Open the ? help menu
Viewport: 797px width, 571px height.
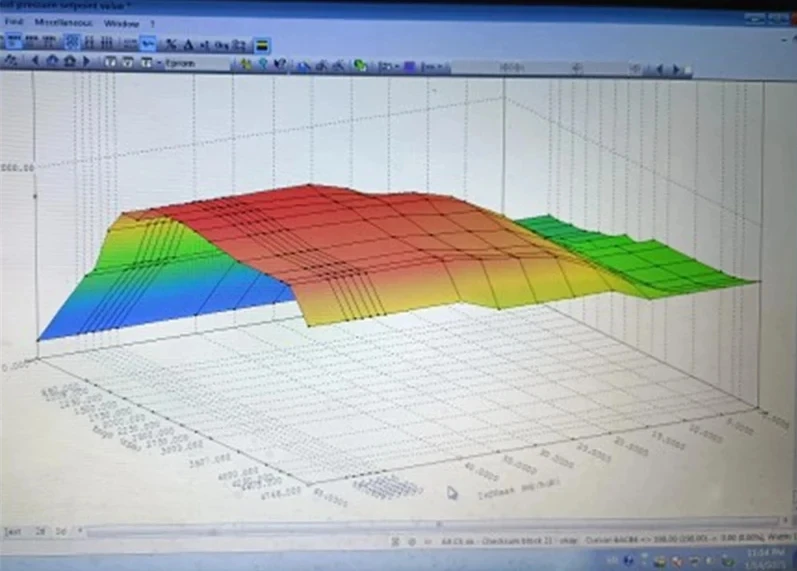[x=152, y=23]
